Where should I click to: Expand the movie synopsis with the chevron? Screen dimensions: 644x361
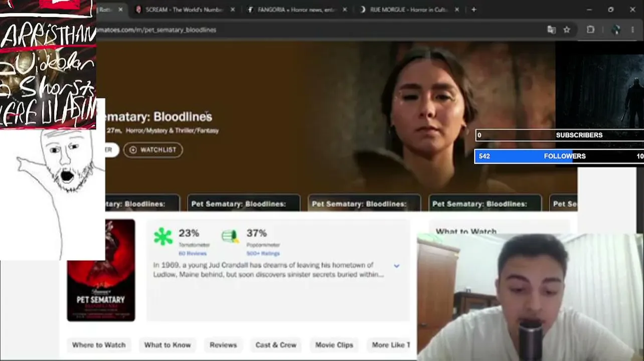point(396,266)
